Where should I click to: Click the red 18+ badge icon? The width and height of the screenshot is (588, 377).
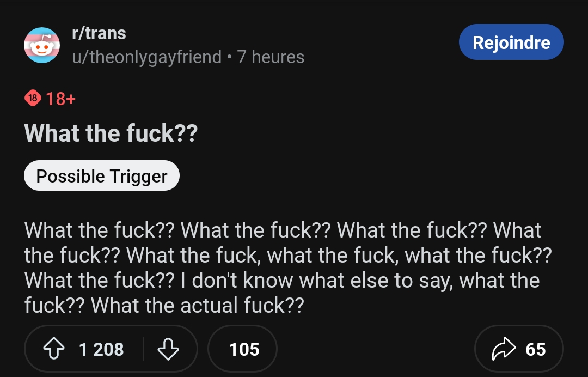(32, 99)
